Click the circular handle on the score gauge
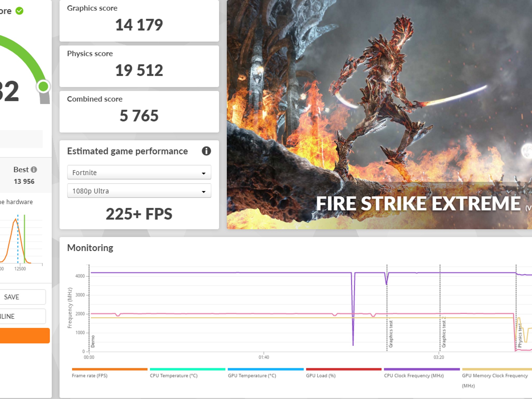 click(43, 87)
